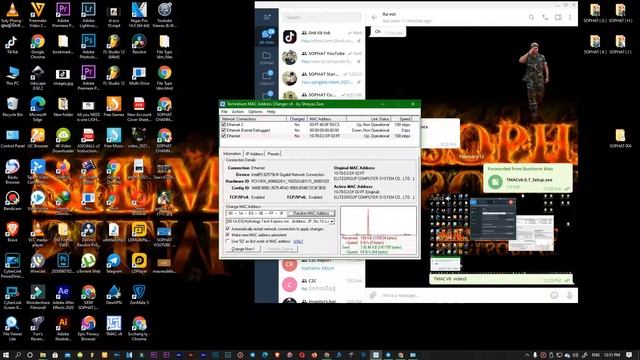Open the Vegas Pro 14.0 desktop shortcut
The width and height of the screenshot is (640, 360).
tap(139, 15)
